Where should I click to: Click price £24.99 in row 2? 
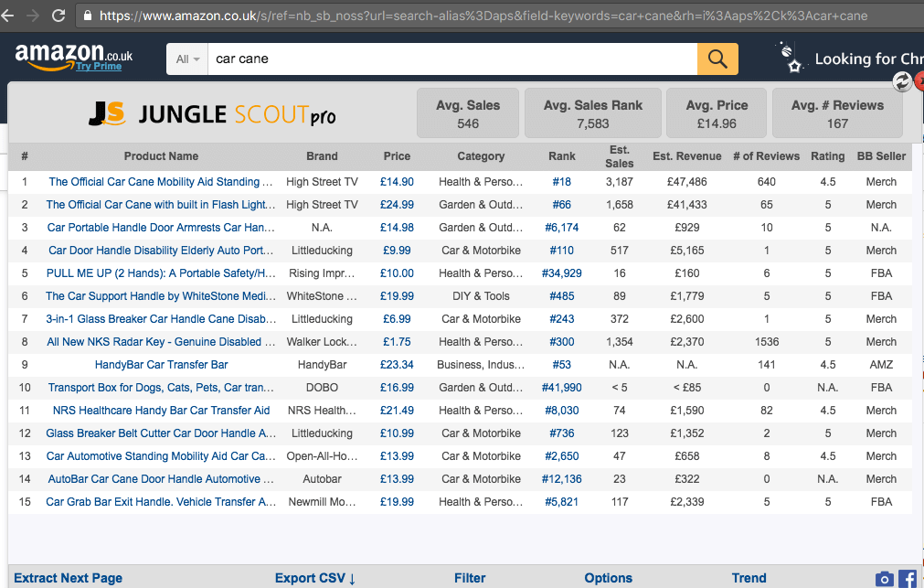pyautogui.click(x=397, y=205)
